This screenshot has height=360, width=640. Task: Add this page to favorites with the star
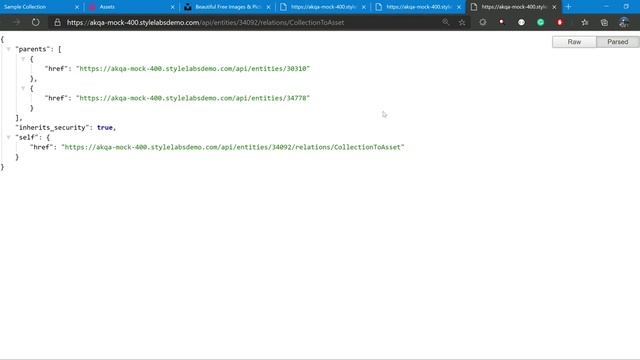462,22
